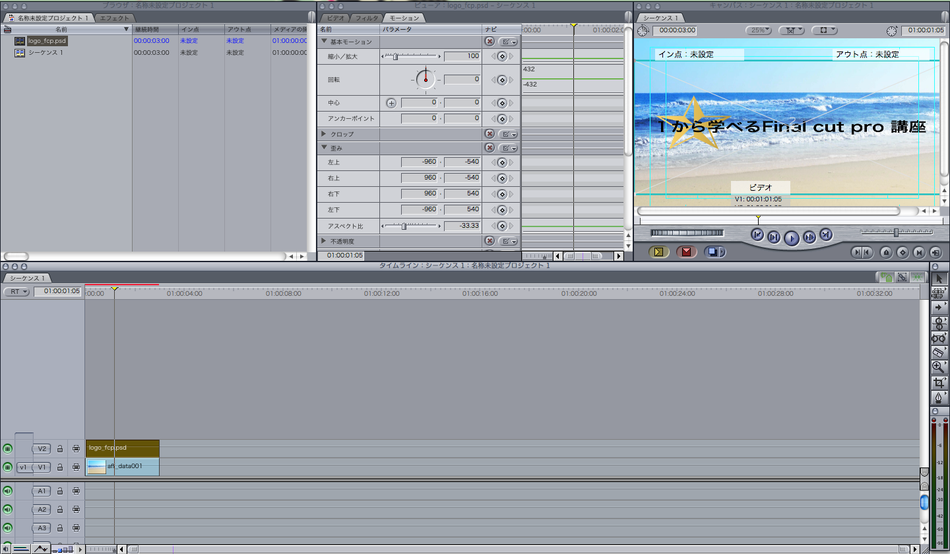Viewport: 950px width, 554px height.
Task: Switch to the エフェクト tab in Browser
Action: (x=114, y=18)
